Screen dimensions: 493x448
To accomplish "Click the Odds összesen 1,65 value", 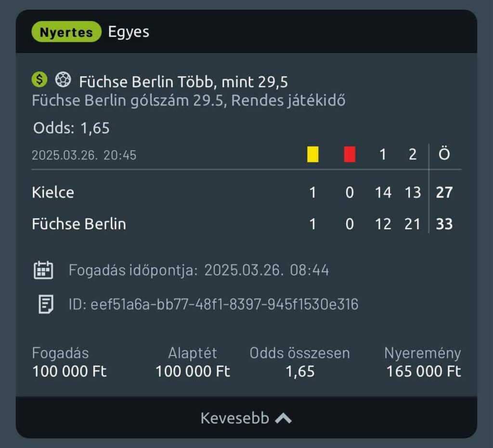I will tap(300, 371).
